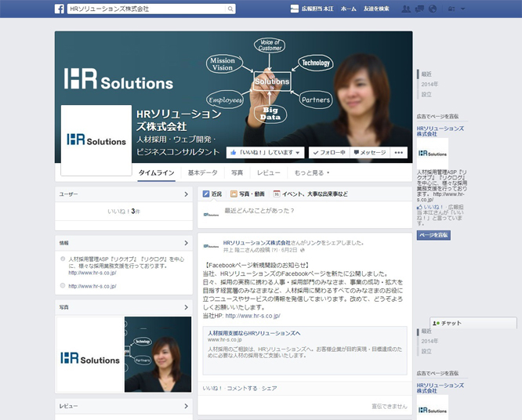Open the first http://www.hr-s.co.jp/ link in 情報
522x420 pixels.
pos(92,273)
